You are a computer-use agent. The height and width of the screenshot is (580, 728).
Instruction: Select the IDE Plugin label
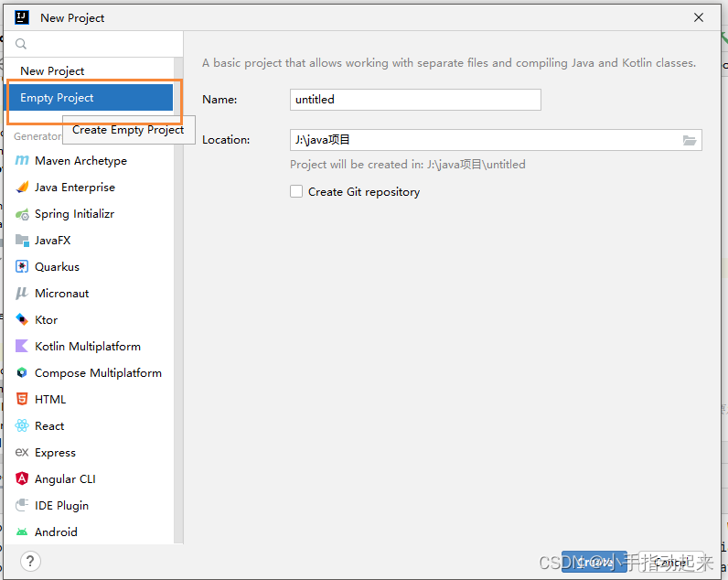(x=62, y=506)
